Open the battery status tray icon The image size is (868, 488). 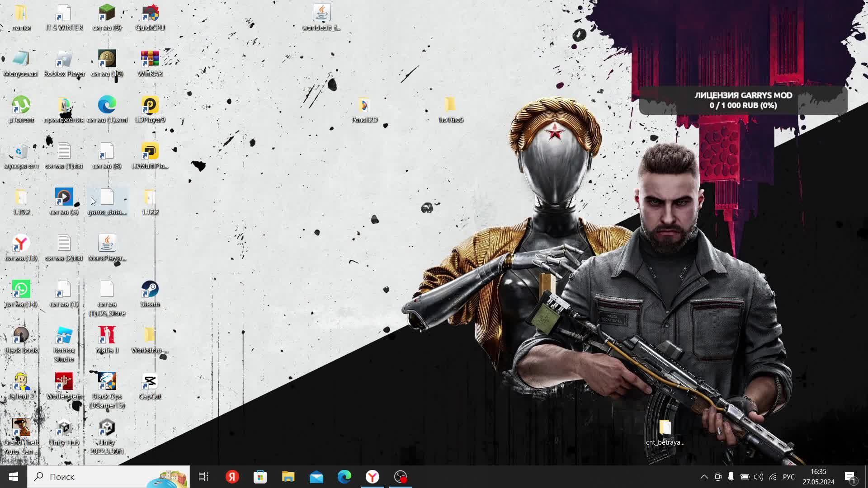[x=745, y=477]
